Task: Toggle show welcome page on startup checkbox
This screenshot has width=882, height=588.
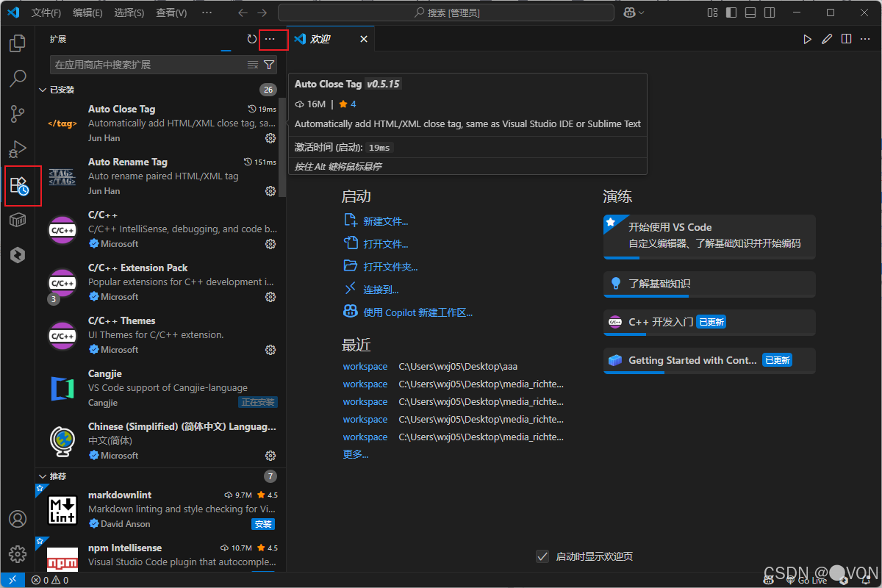Action: pos(542,556)
